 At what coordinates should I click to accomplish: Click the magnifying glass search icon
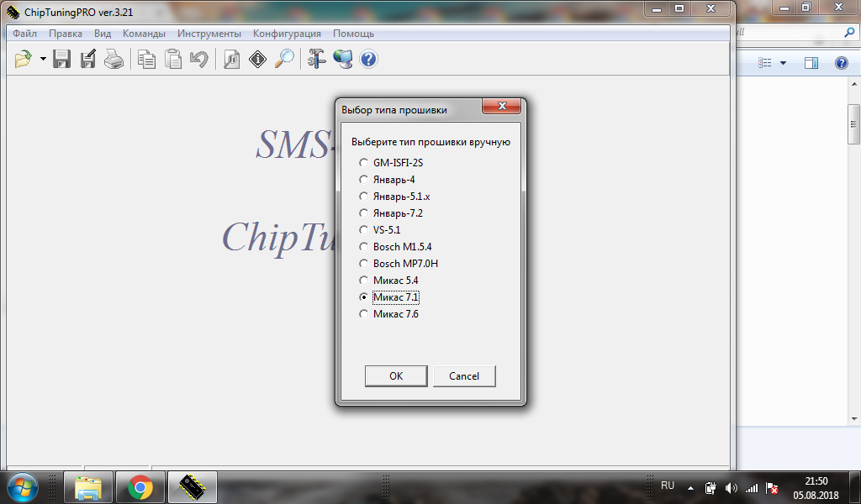point(284,60)
